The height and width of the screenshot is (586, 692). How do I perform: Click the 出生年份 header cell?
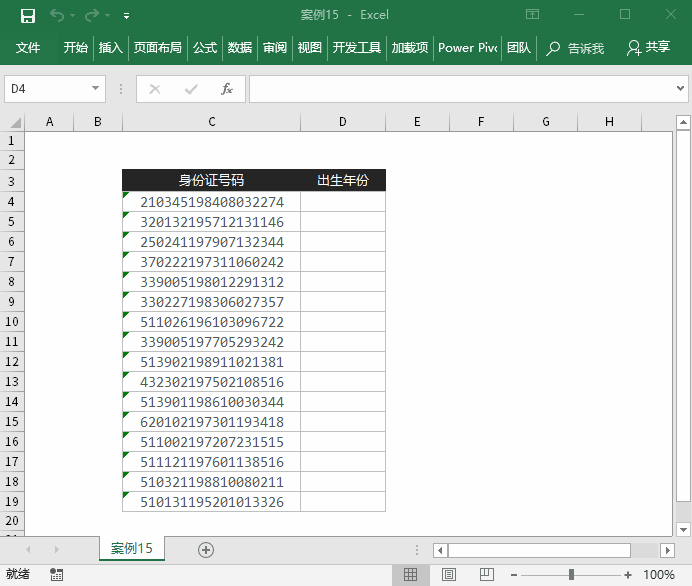pos(343,180)
